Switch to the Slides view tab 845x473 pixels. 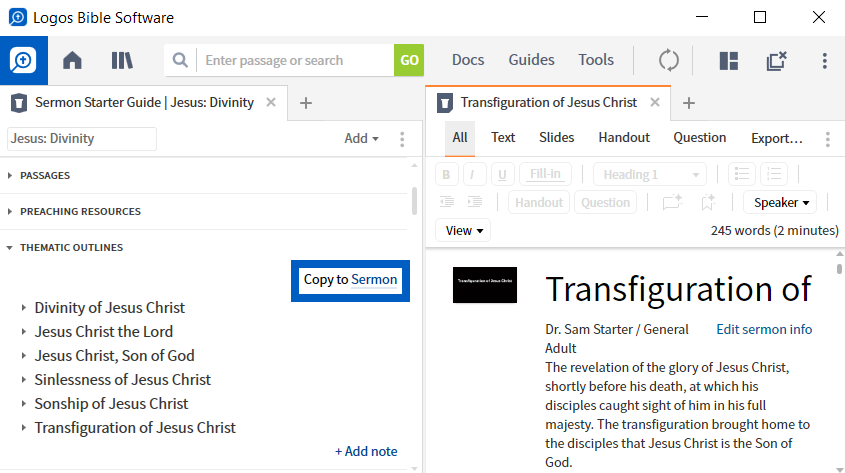point(556,138)
